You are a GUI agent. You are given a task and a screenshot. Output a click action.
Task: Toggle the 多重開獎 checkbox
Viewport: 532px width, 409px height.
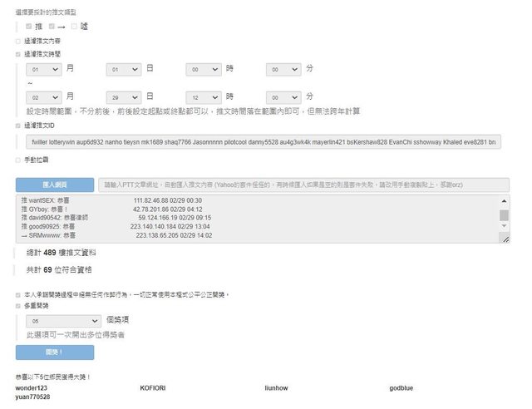tap(18, 306)
